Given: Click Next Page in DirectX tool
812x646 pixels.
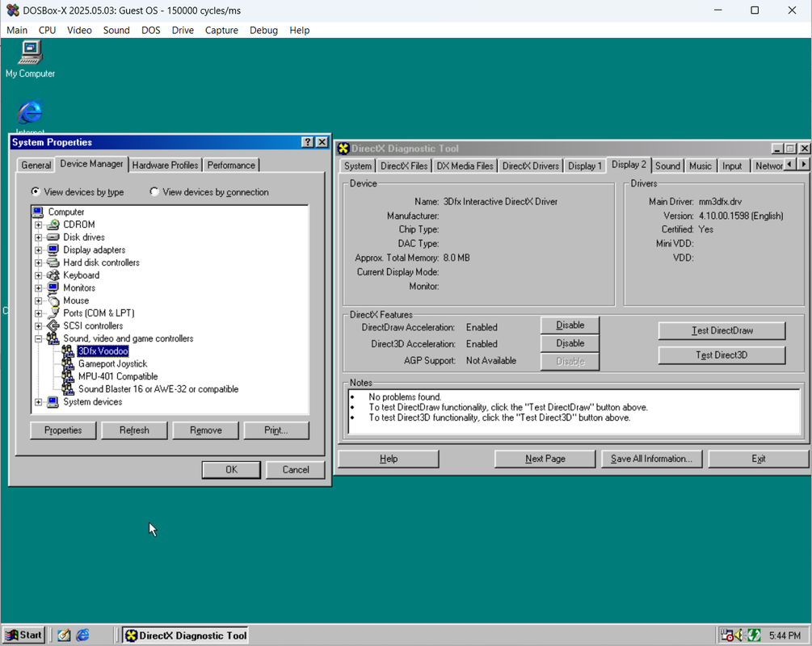Looking at the screenshot, I should 545,459.
